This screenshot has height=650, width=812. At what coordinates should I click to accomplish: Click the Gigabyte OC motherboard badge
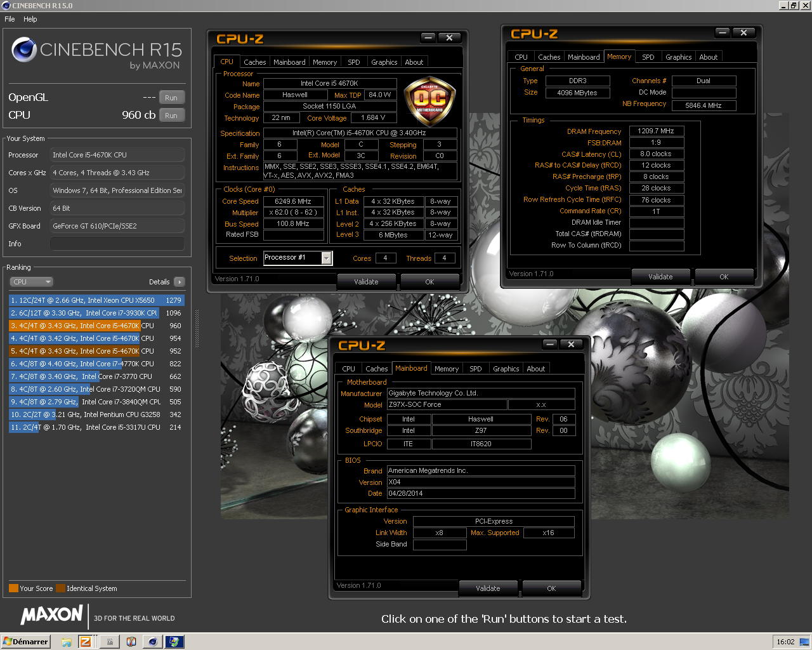[429, 100]
